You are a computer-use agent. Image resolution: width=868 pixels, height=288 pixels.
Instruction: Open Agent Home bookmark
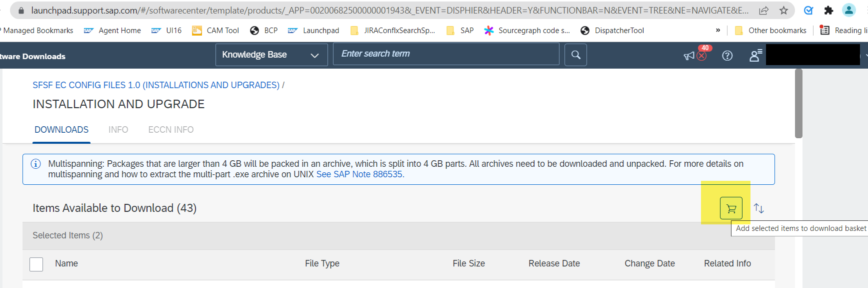pyautogui.click(x=112, y=31)
